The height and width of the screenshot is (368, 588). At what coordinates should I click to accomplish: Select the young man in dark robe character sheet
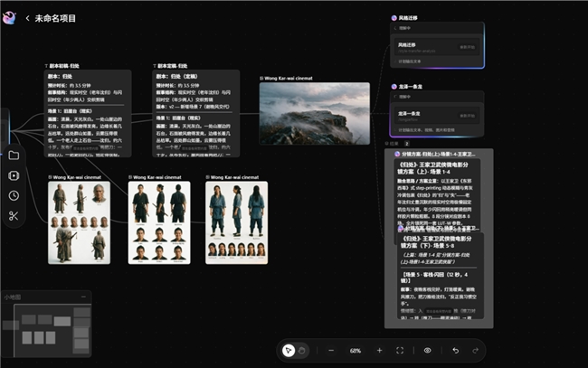tap(159, 222)
